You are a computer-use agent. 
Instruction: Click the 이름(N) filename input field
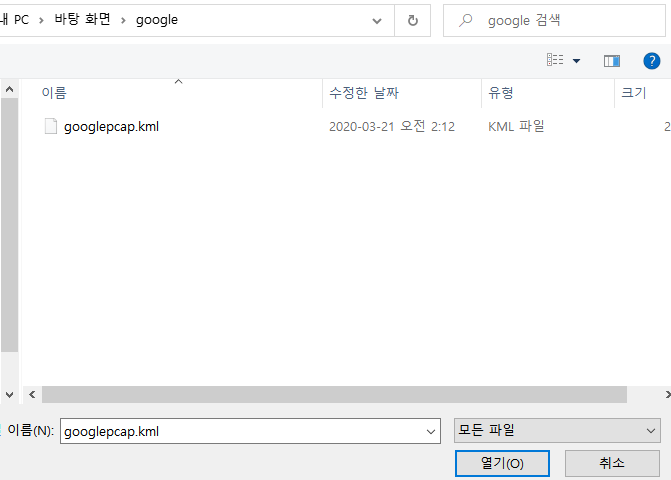coord(250,431)
